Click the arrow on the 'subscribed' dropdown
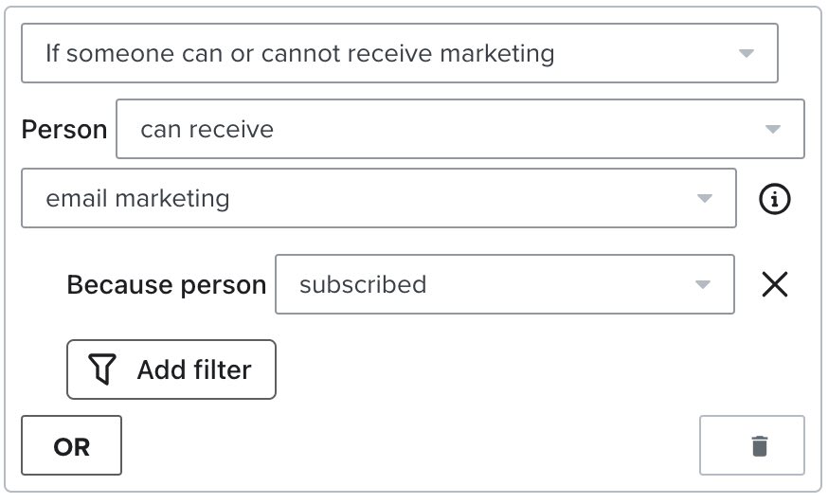 tap(702, 284)
